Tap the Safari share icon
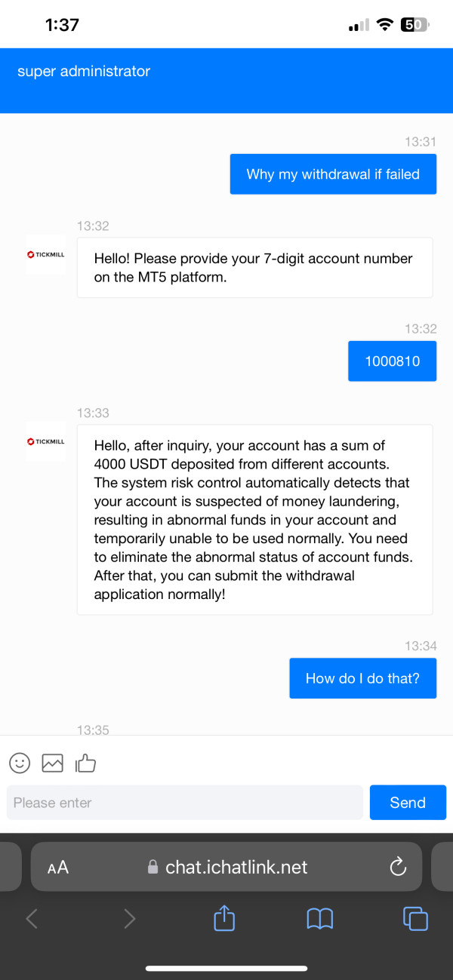This screenshot has height=980, width=453. pos(224,918)
